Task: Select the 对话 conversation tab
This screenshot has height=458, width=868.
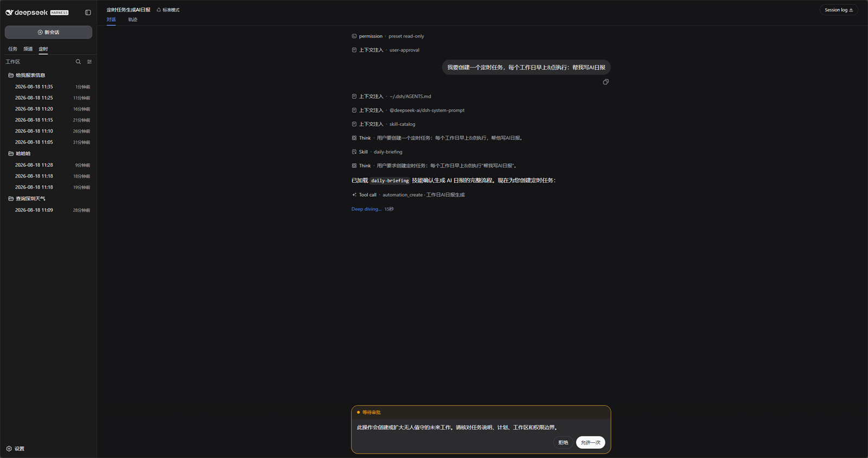Action: click(x=111, y=20)
